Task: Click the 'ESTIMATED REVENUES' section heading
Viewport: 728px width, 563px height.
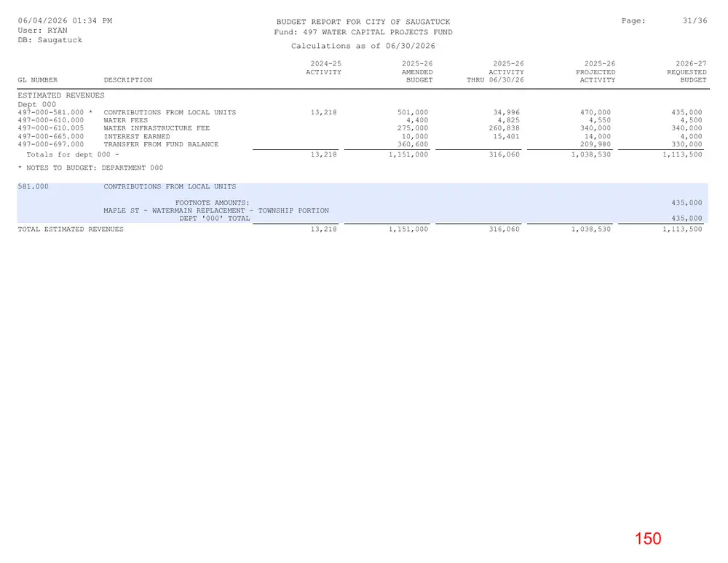Action: [61, 95]
